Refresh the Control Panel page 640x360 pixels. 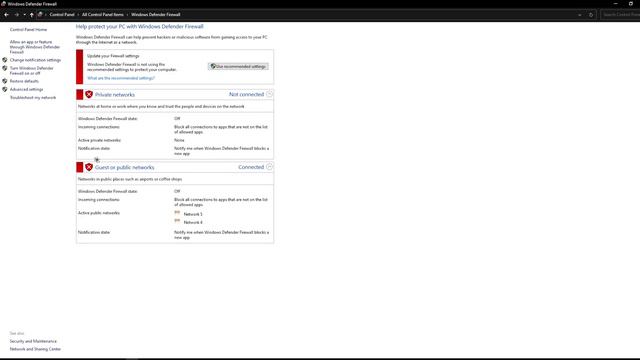(591, 15)
